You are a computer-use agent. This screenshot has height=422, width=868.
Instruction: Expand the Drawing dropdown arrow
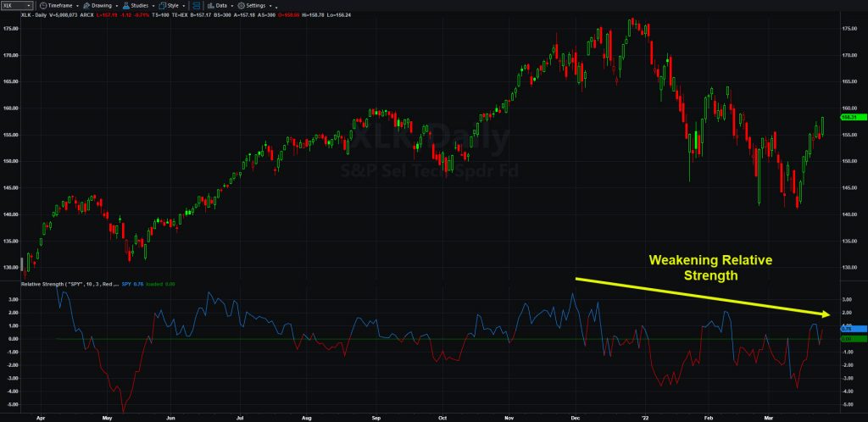[x=117, y=6]
